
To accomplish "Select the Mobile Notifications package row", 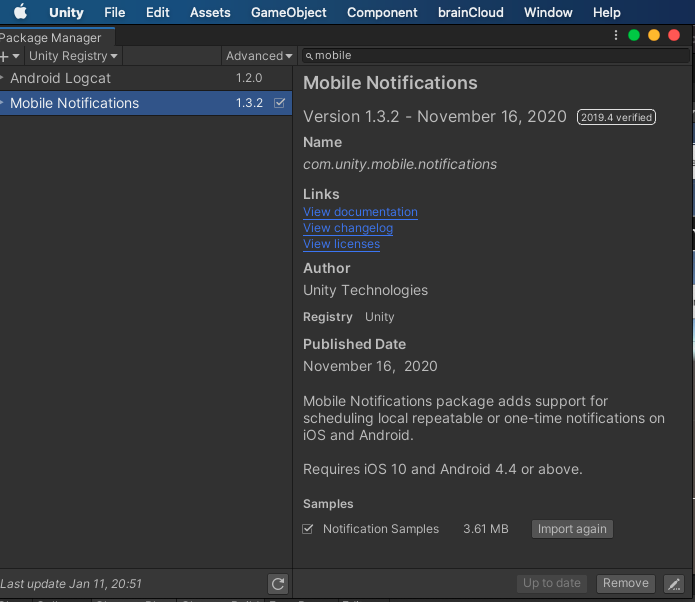I will [146, 103].
